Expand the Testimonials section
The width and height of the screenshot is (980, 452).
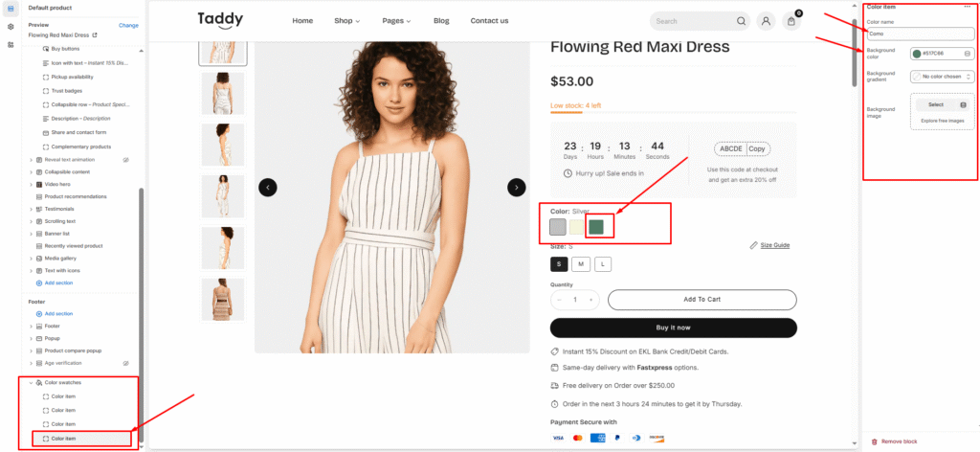tap(31, 209)
